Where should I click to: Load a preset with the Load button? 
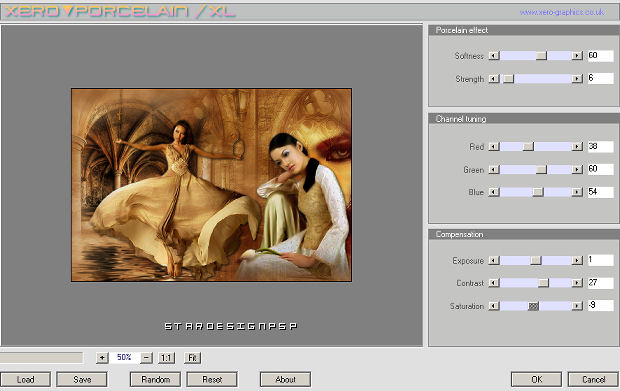[25, 380]
